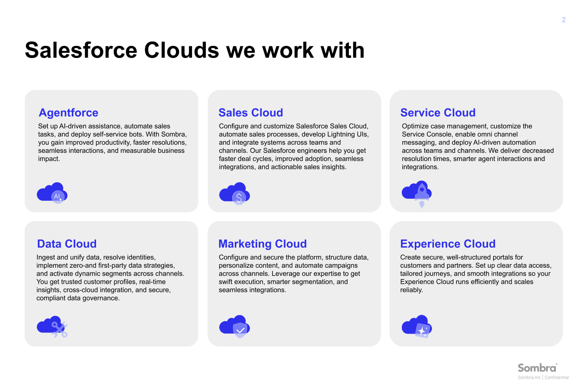Screen dimensions: 588x392
Task: Click the Data Cloud wrench tools icon
Action: [x=52, y=327]
